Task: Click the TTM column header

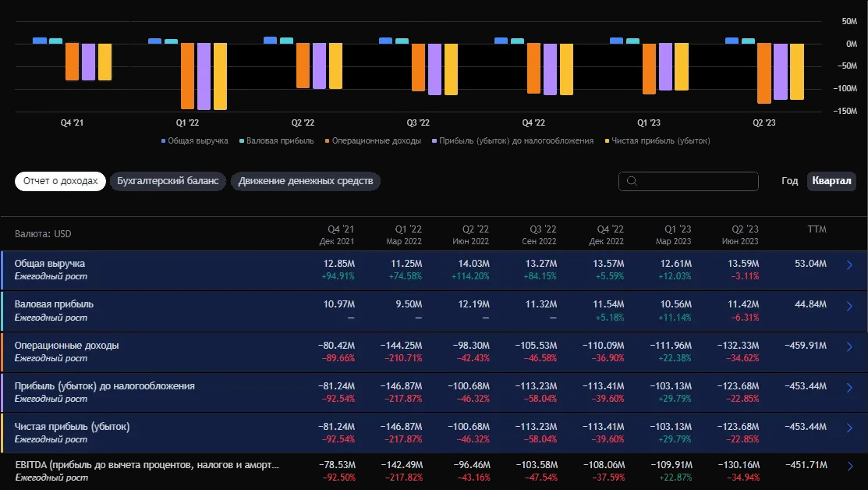Action: pos(817,229)
